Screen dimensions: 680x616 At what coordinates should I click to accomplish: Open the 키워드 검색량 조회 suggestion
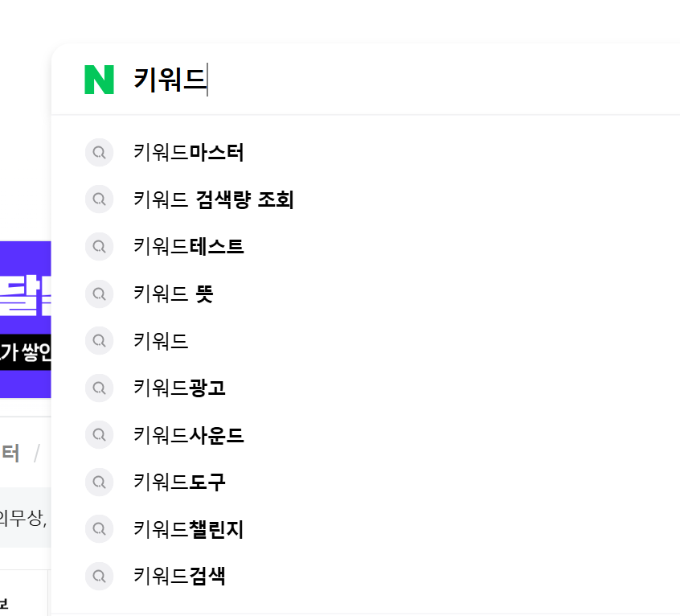tap(213, 199)
